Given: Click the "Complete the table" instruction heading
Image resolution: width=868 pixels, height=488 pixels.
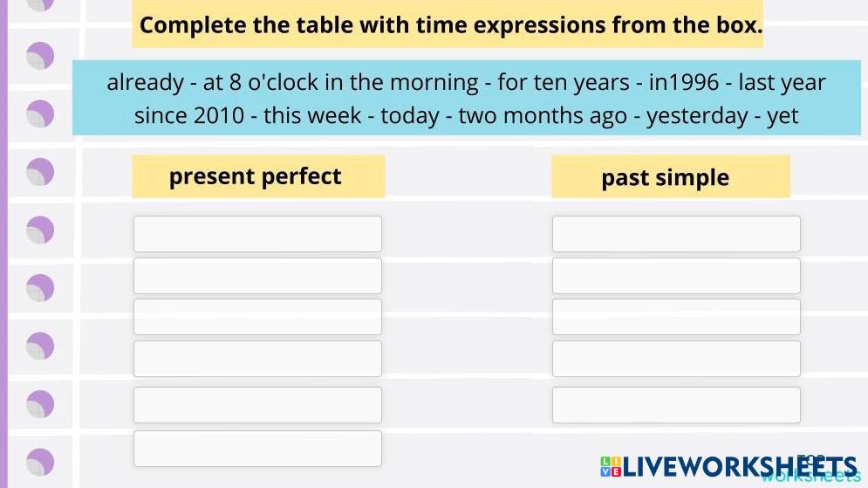Looking at the screenshot, I should pyautogui.click(x=450, y=25).
